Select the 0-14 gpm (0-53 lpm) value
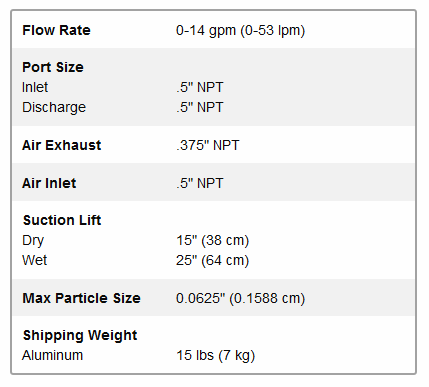This screenshot has height=387, width=429. click(240, 31)
